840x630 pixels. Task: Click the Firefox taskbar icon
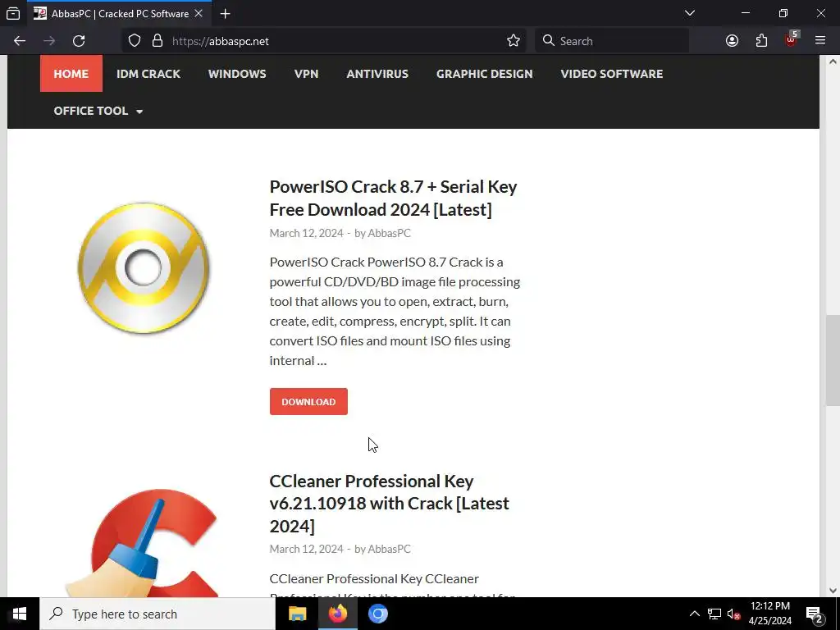pyautogui.click(x=337, y=614)
